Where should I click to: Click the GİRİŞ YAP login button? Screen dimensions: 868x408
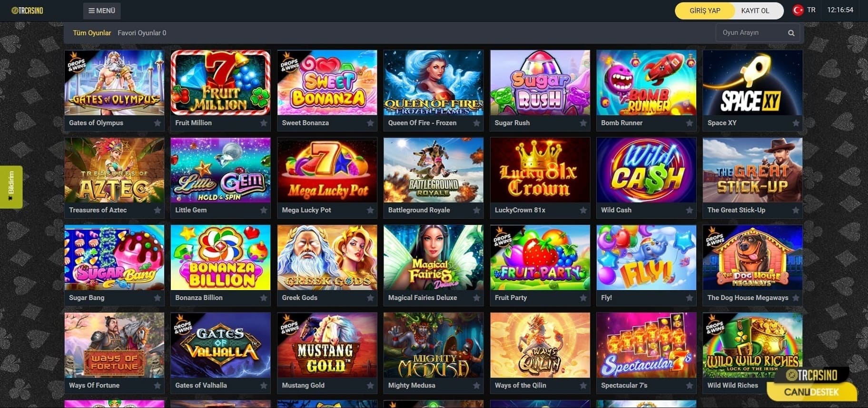[x=705, y=10]
